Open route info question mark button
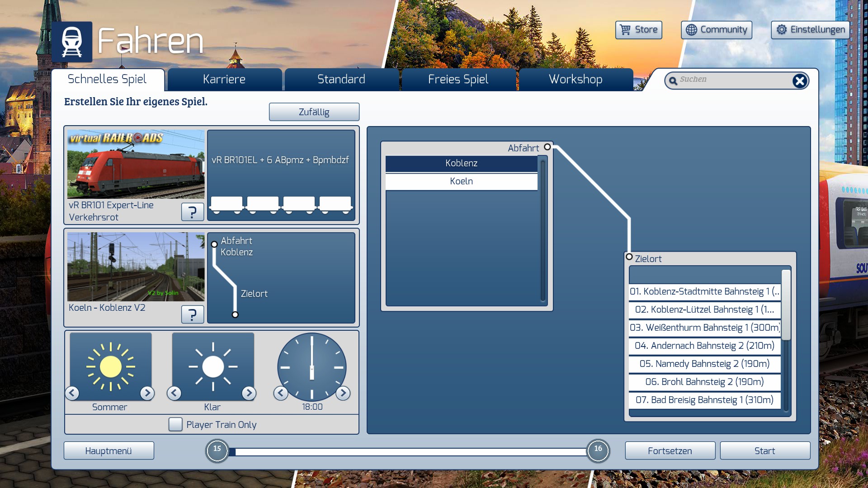Image resolution: width=868 pixels, height=488 pixels. [x=192, y=314]
